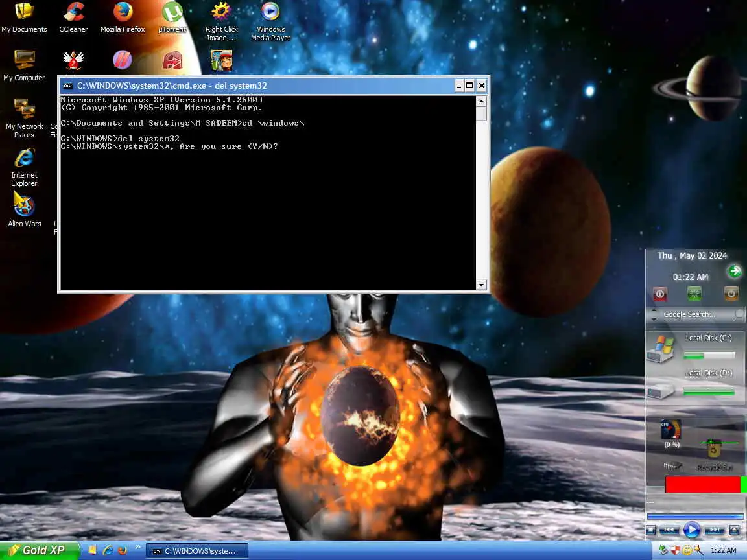Select the C:\WINDOWS\syste... taskbar button
This screenshot has height=560, width=747.
[x=196, y=551]
